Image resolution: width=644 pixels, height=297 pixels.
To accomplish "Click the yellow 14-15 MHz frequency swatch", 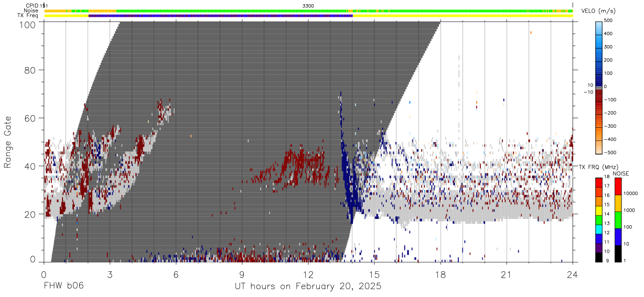I will tap(599, 211).
